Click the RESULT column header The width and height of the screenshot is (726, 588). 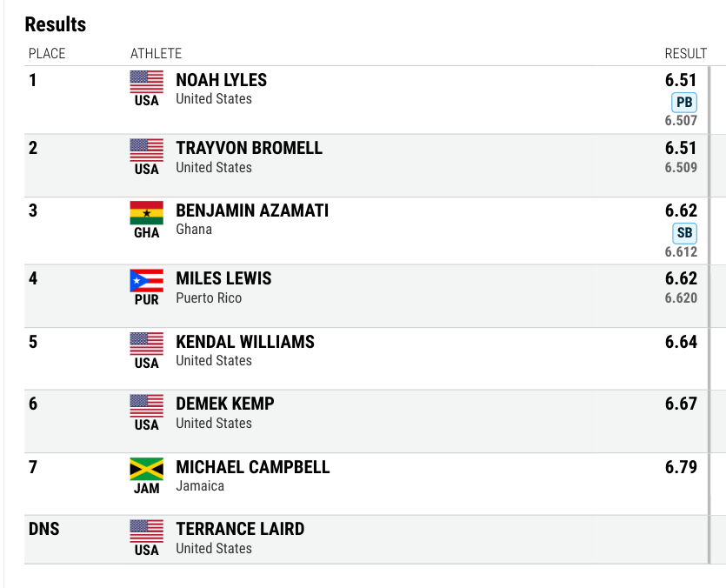click(x=686, y=54)
